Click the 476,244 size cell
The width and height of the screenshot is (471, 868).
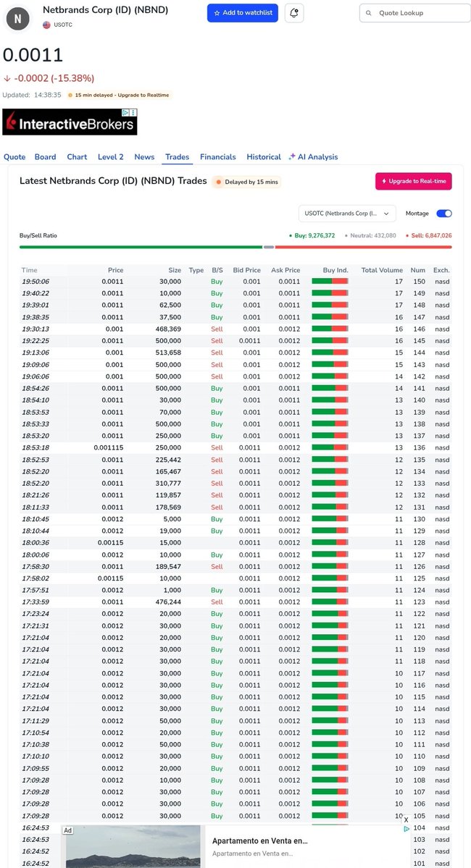tap(168, 602)
